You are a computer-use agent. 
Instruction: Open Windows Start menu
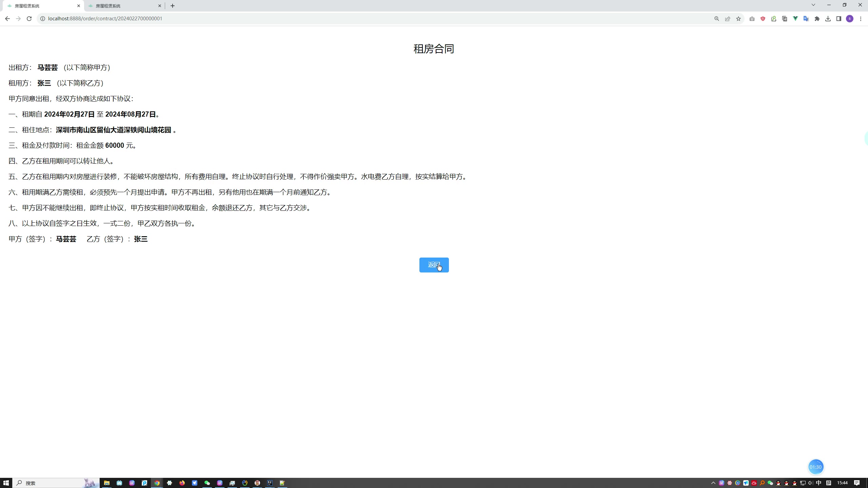pos(6,483)
